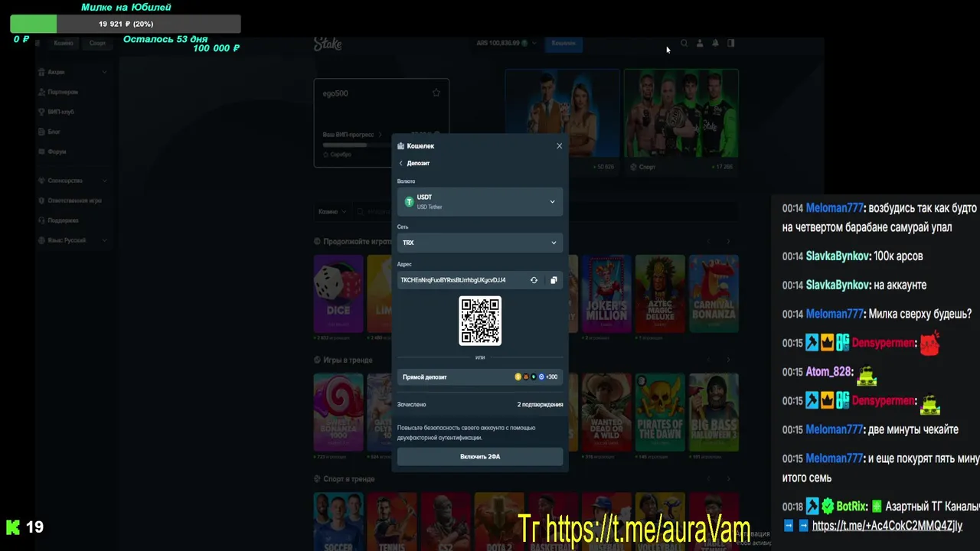Click BotRix username in chat
The height and width of the screenshot is (551, 980).
pyautogui.click(x=851, y=507)
